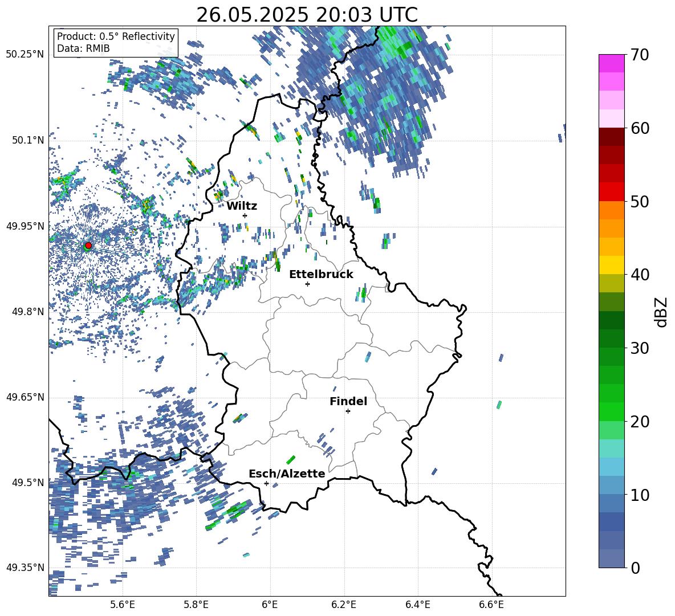Click the 50.25°N latitude label
Screen dimensions: 675x616
(x=25, y=55)
